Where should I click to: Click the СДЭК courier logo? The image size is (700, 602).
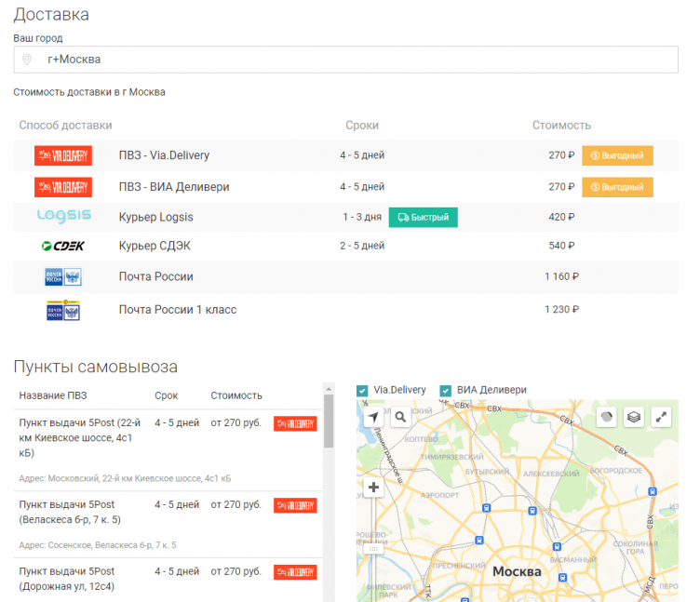tap(63, 247)
